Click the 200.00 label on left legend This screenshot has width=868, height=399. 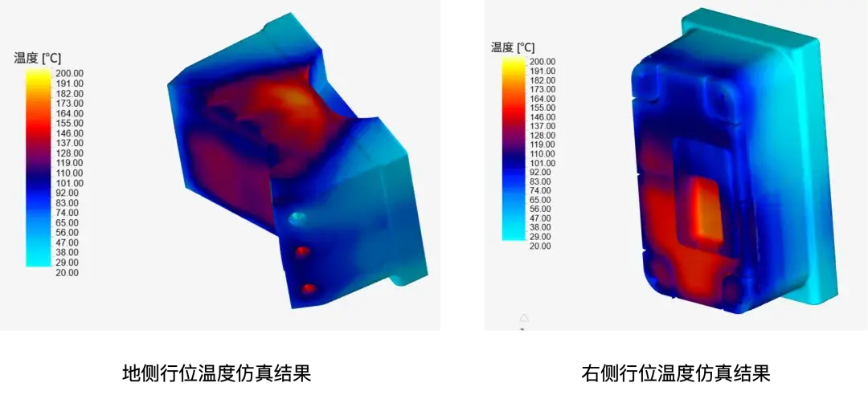(x=69, y=73)
